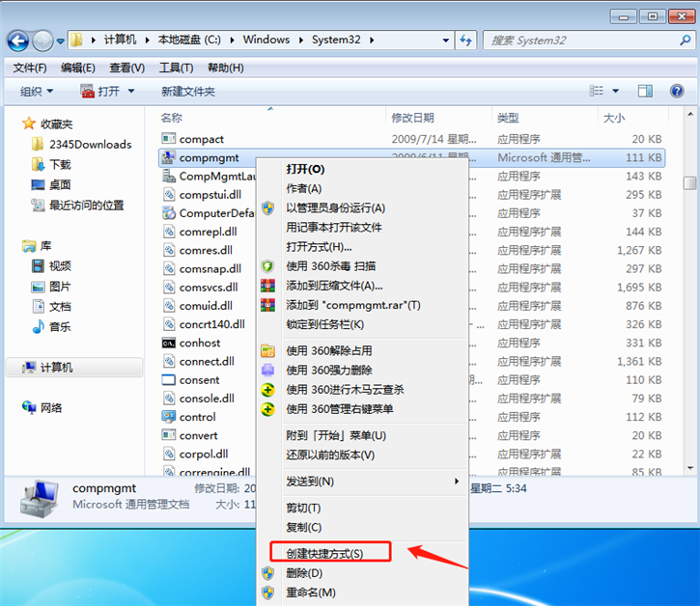The image size is (700, 606).
Task: Sort by the 名称 column header
Action: (172, 118)
